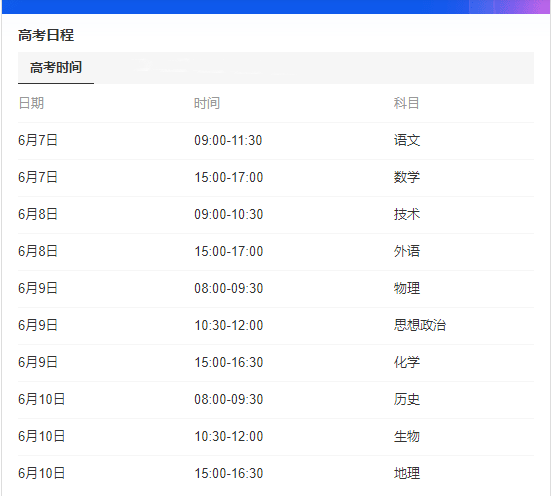551x496 pixels.
Task: Click the 6月10日 date in 地理 row
Action: click(x=41, y=473)
